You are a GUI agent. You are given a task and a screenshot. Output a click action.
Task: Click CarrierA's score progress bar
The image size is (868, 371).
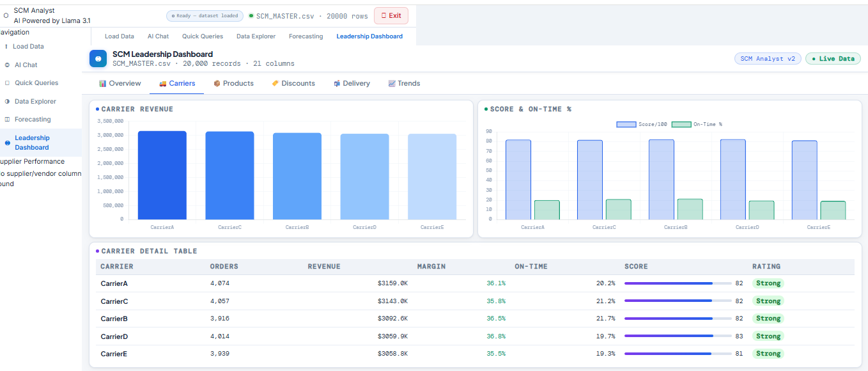tap(678, 283)
